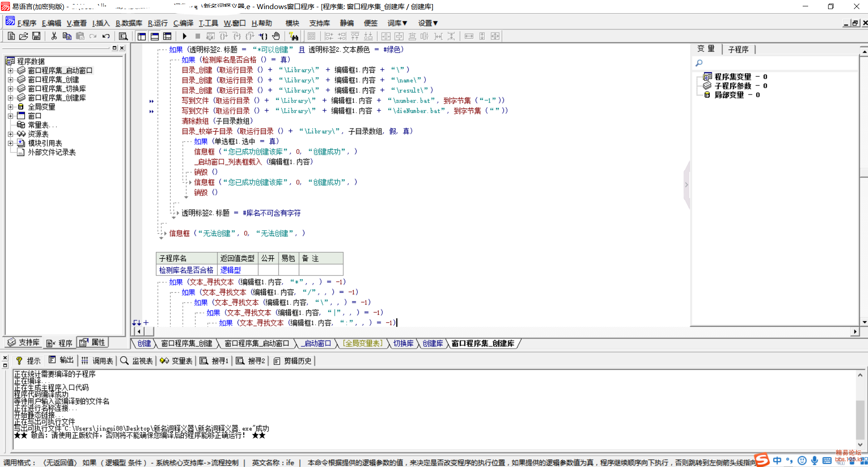This screenshot has width=868, height=467.
Task: Open the R.运行 menu
Action: click(x=158, y=23)
